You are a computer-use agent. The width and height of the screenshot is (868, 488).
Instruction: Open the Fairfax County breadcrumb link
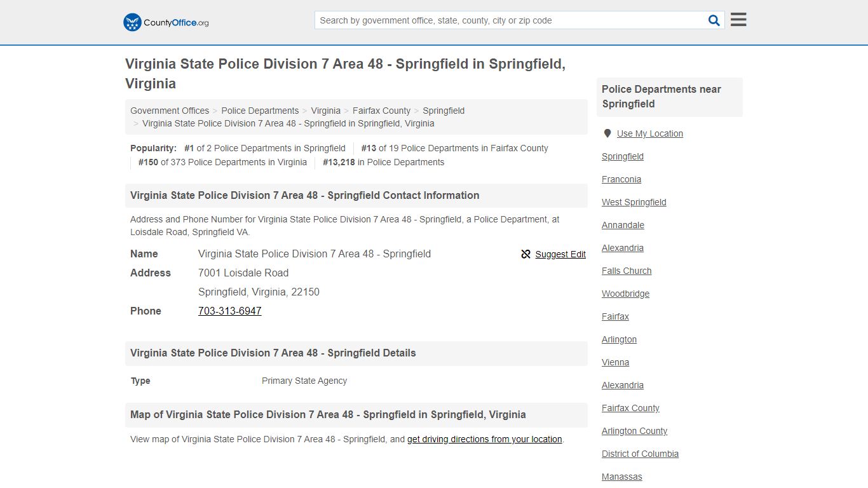point(381,111)
